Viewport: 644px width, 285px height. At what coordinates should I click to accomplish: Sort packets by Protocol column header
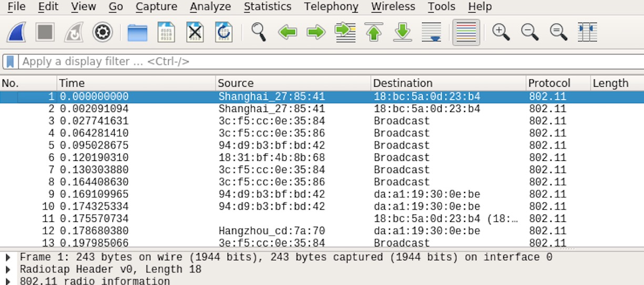click(549, 83)
